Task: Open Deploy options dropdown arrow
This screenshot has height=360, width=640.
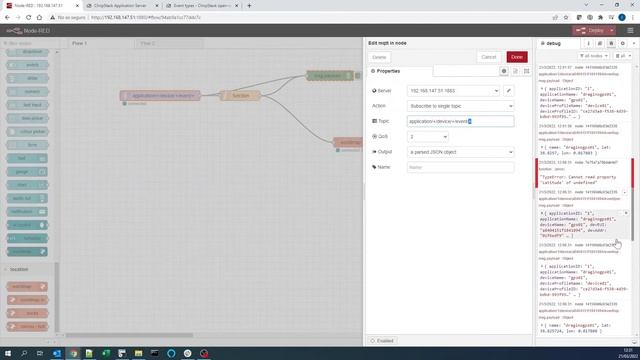Action: pyautogui.click(x=611, y=31)
